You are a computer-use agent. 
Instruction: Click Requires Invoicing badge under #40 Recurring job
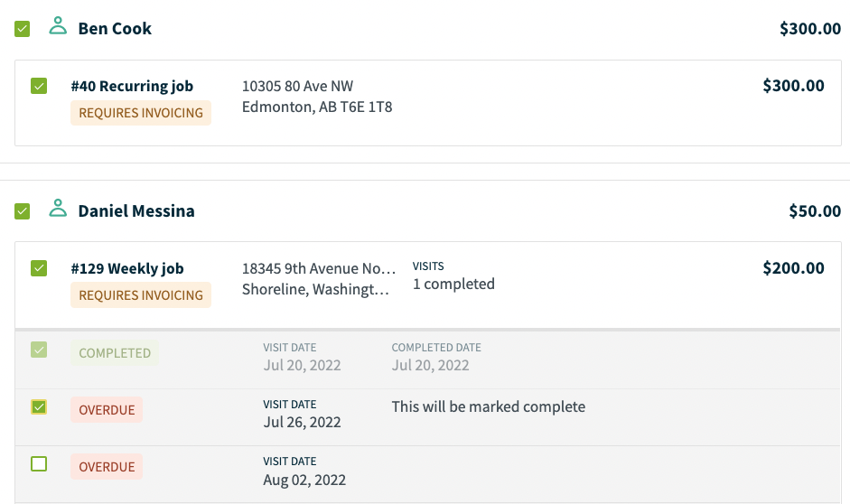coord(141,113)
